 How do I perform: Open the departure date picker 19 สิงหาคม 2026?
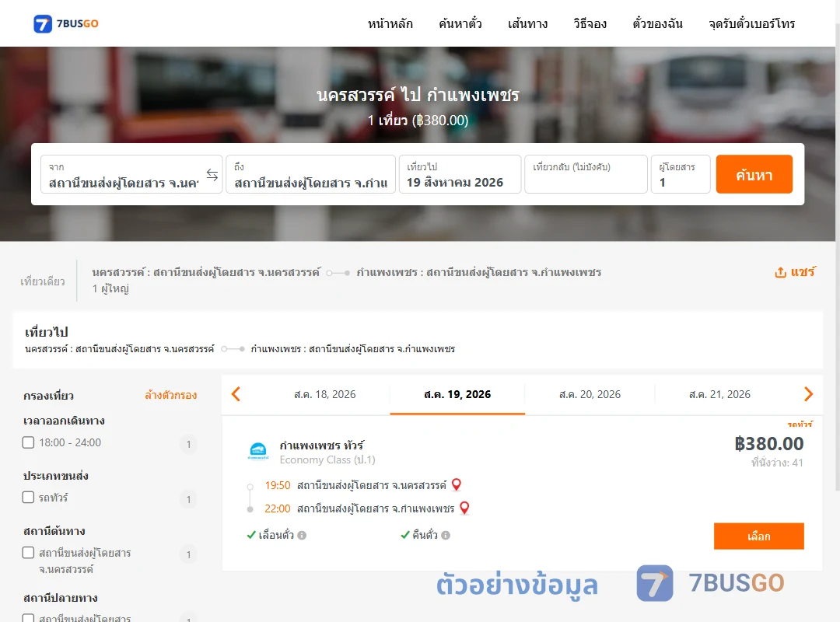[460, 174]
